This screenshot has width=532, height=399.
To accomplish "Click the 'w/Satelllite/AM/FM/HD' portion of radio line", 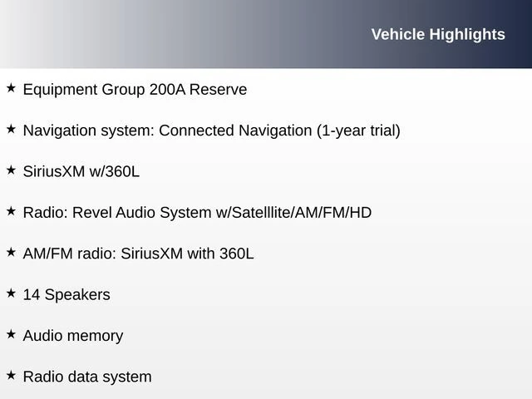I will pos(293,213).
